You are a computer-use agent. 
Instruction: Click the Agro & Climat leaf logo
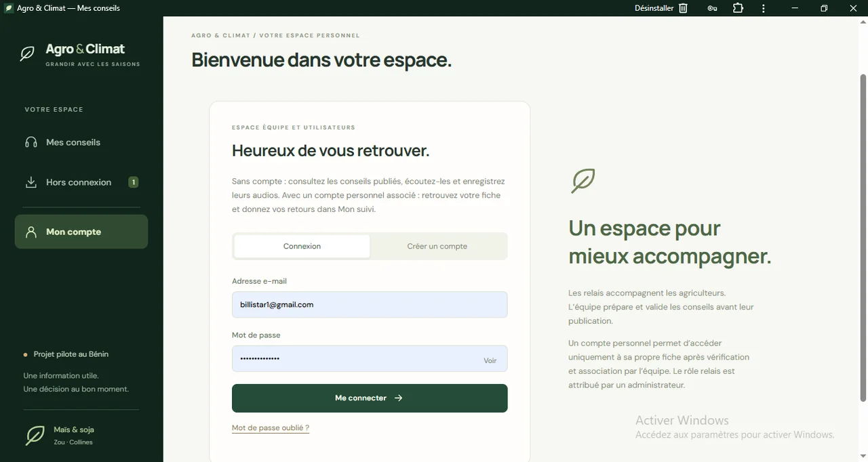click(27, 54)
